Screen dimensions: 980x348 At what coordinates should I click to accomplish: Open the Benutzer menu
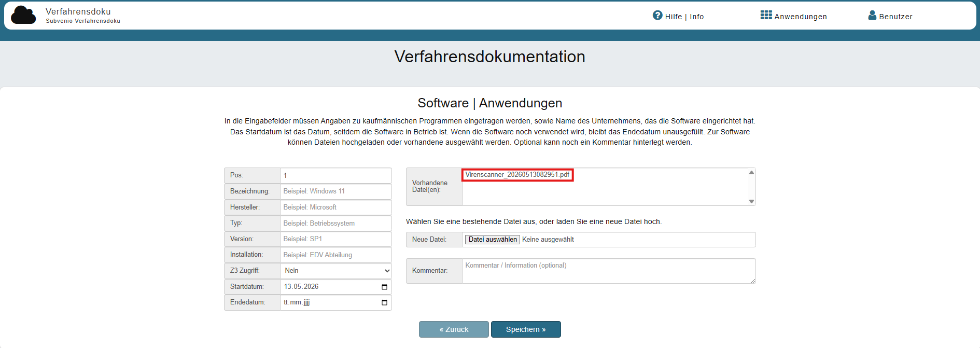[x=890, y=16]
